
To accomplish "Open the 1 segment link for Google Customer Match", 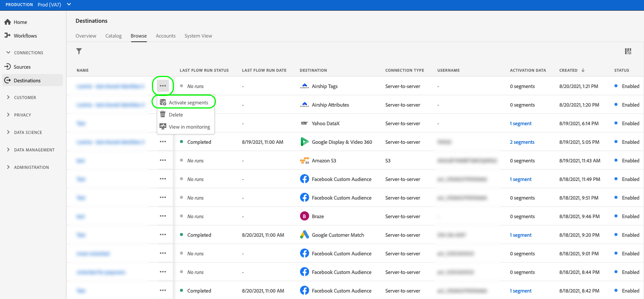I will (x=521, y=235).
